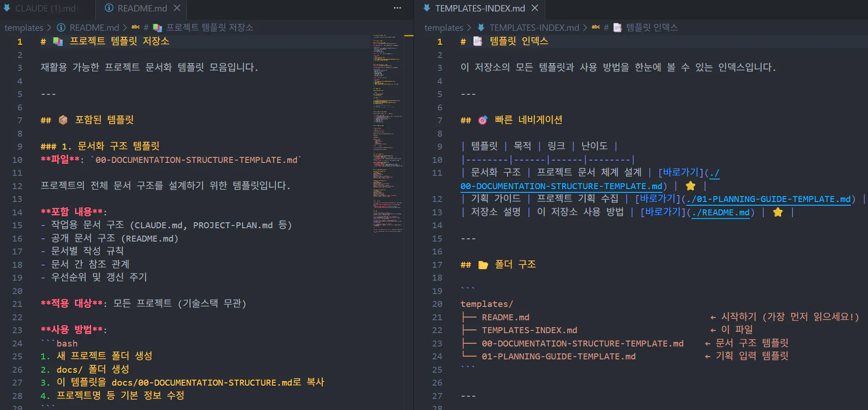Open the 프로젝트 템플릿 저장소 breadcrumb symbol
Viewport: 868px width, 410px height.
pos(210,28)
